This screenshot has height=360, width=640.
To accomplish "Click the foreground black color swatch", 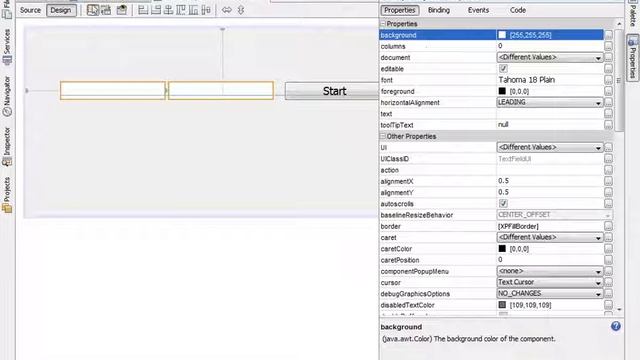I will (x=502, y=91).
